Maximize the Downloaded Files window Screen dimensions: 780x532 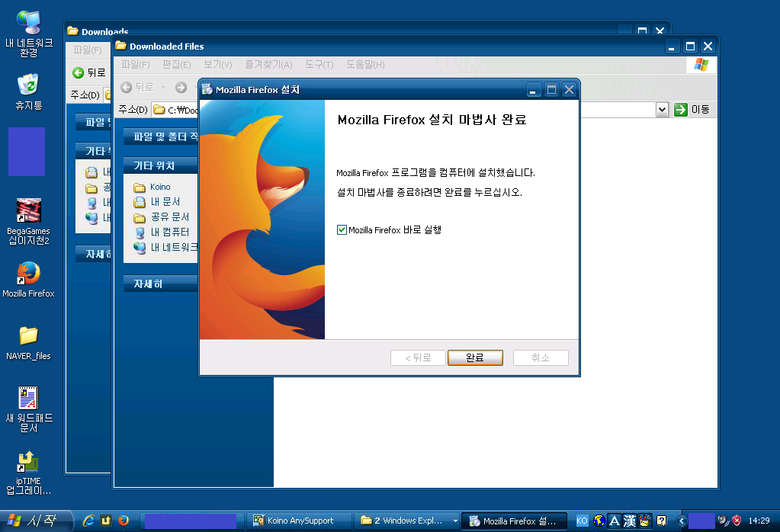(x=690, y=46)
